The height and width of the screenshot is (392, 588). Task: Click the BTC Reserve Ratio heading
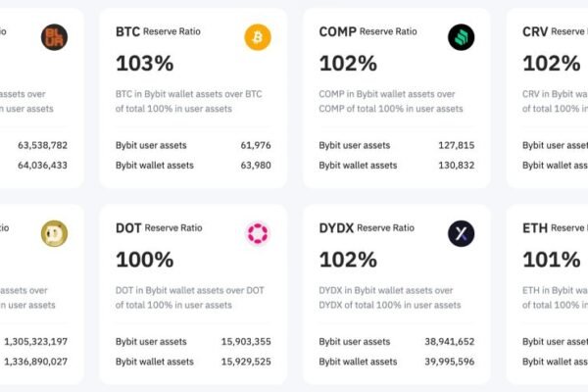pyautogui.click(x=158, y=31)
